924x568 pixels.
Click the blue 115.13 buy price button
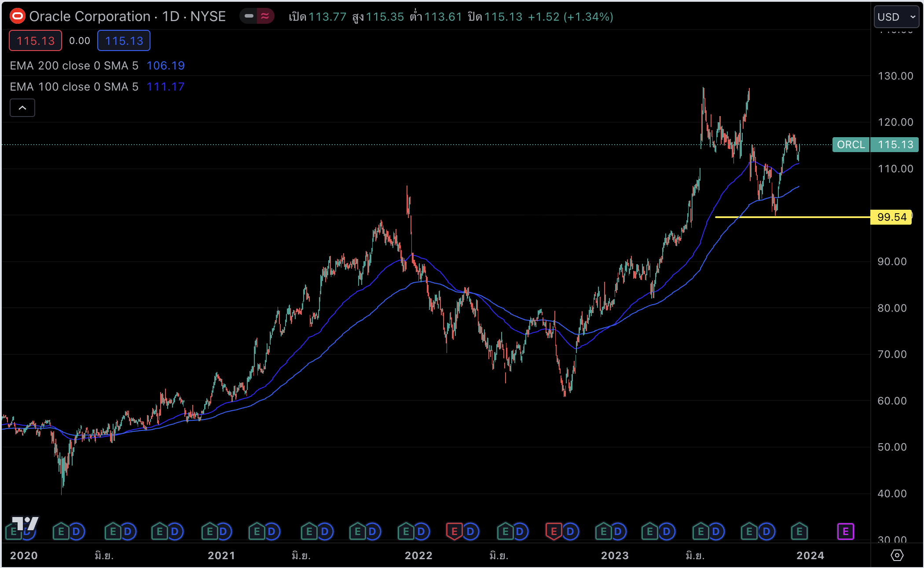(124, 41)
